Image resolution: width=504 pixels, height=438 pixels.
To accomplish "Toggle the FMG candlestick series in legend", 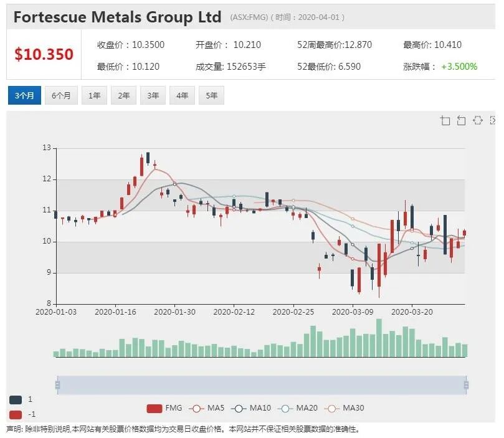I will tap(164, 409).
